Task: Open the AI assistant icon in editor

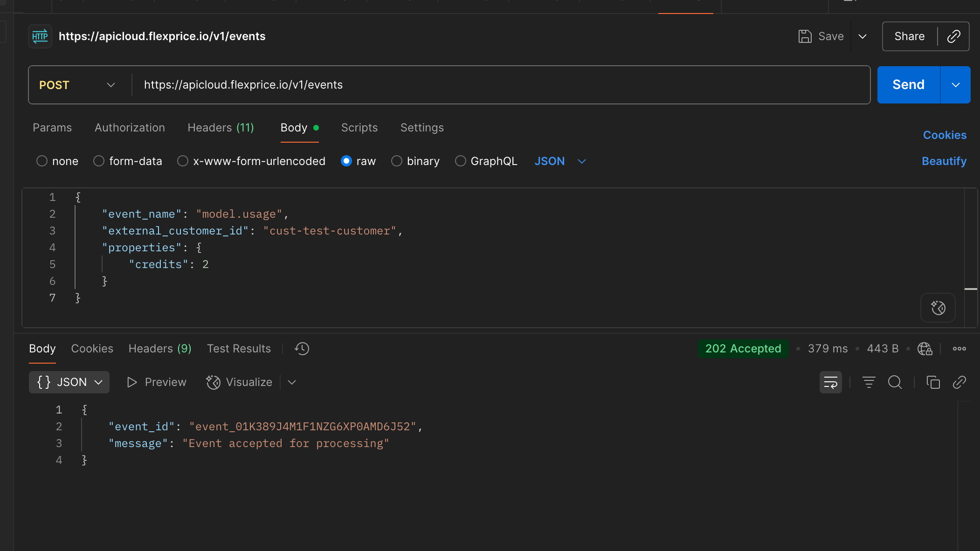Action: pos(938,308)
